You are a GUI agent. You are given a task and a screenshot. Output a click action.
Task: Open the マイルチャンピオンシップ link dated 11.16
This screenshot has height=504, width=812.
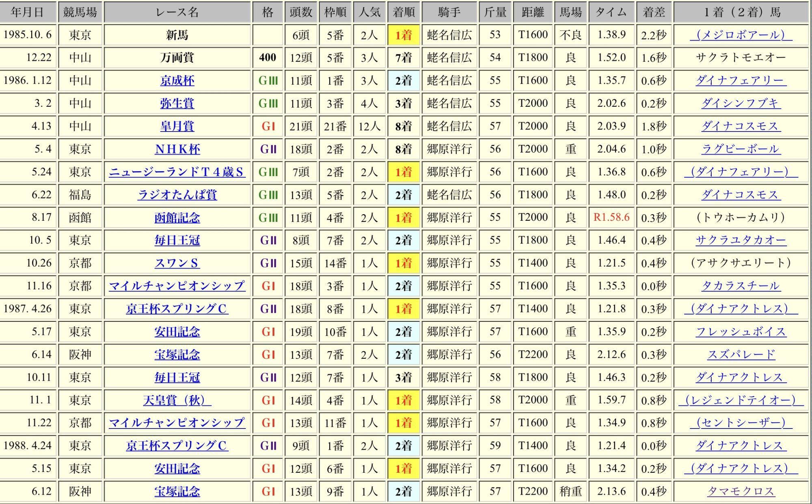point(177,286)
